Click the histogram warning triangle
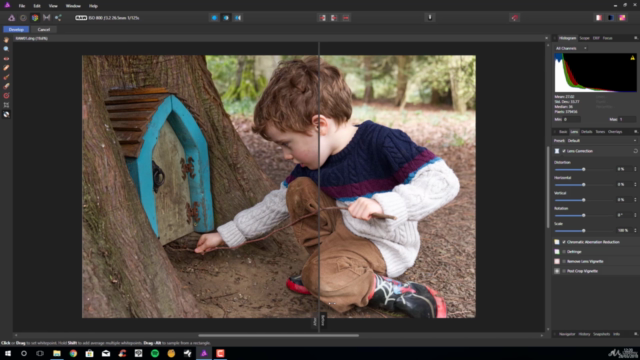 633,58
